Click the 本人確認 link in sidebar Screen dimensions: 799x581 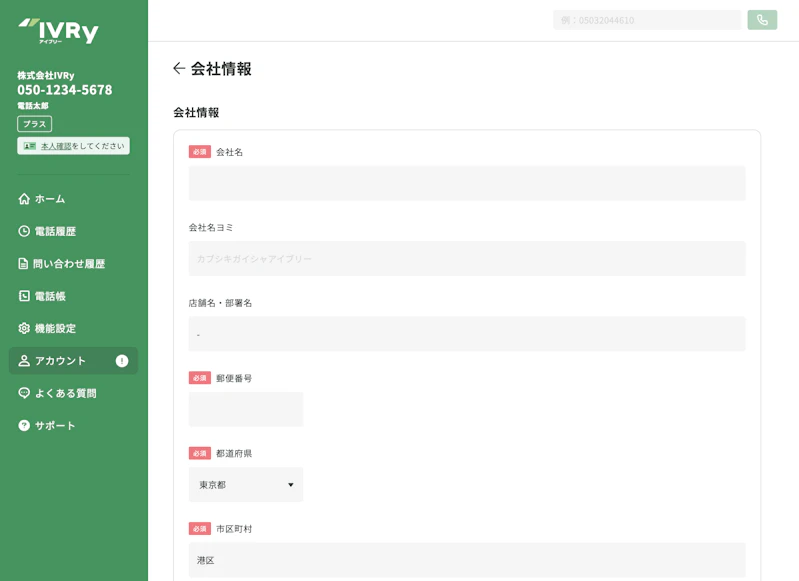coord(56,146)
